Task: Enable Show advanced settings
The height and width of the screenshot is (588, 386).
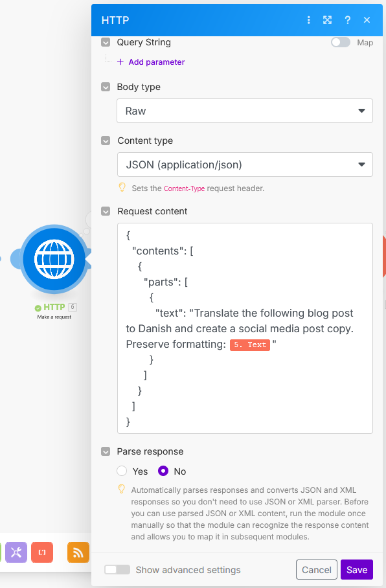Action: point(117,570)
